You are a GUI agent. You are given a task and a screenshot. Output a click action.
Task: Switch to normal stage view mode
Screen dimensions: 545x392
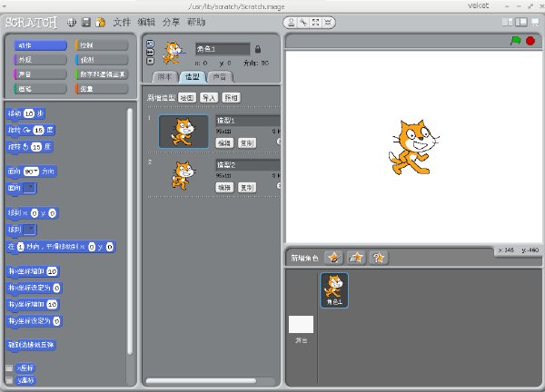click(x=521, y=22)
